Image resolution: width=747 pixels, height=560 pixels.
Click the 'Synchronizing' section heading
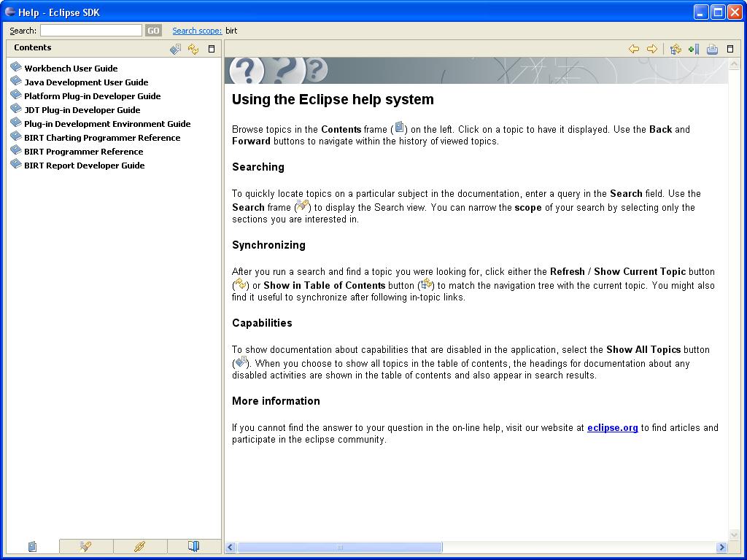point(268,245)
